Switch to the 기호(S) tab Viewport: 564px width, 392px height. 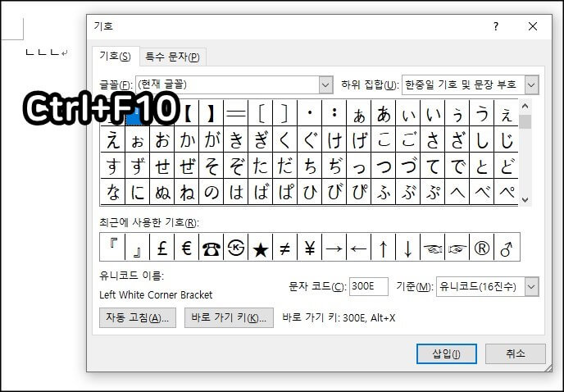115,56
